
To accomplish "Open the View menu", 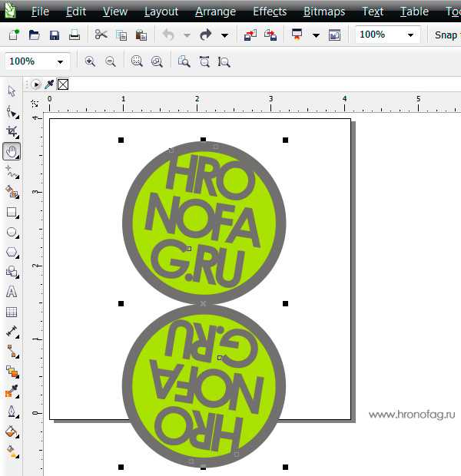I will [115, 12].
